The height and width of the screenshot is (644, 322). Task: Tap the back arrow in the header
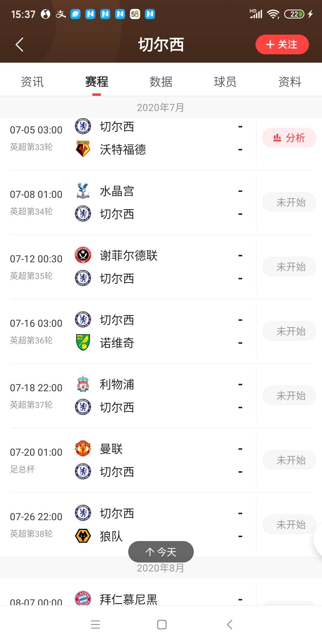pos(20,45)
